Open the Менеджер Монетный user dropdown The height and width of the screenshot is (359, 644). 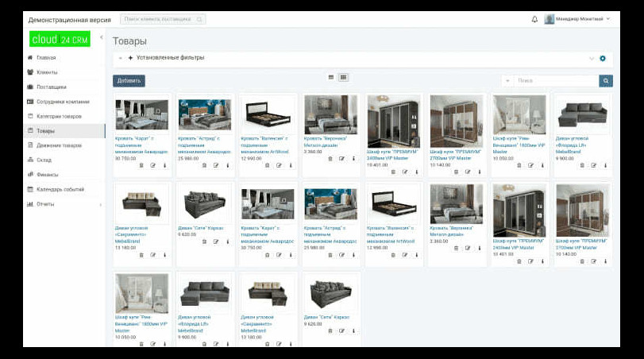[577, 19]
